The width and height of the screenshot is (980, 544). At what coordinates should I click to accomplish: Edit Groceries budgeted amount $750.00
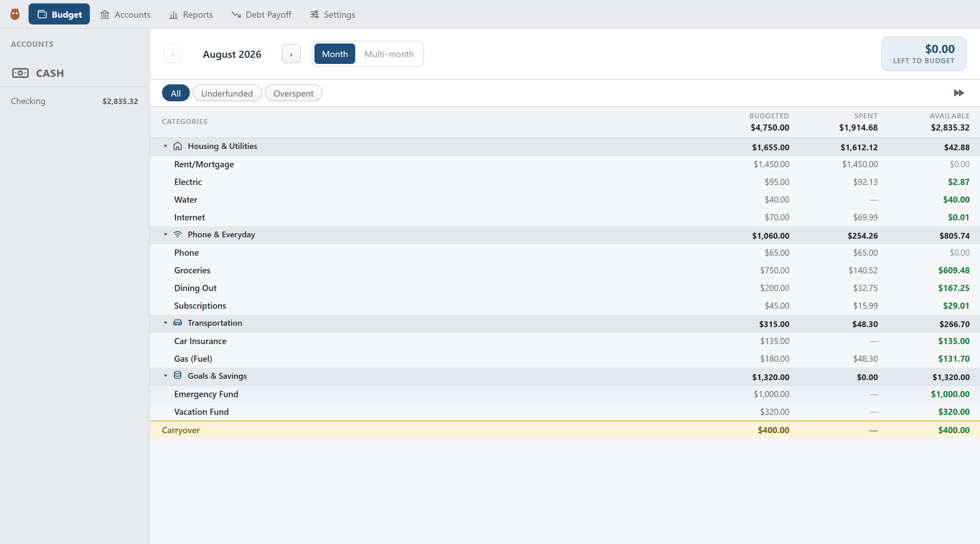774,270
